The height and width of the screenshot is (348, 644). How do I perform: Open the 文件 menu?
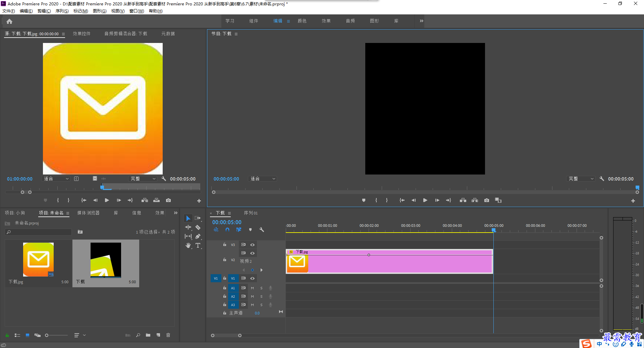[9, 11]
